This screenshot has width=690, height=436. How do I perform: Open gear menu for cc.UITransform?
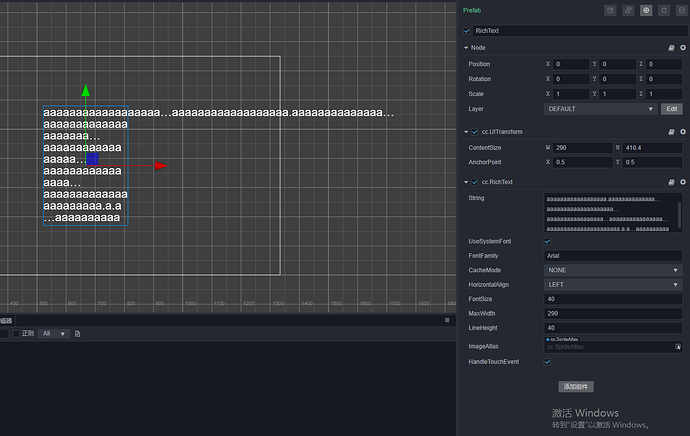click(x=683, y=132)
